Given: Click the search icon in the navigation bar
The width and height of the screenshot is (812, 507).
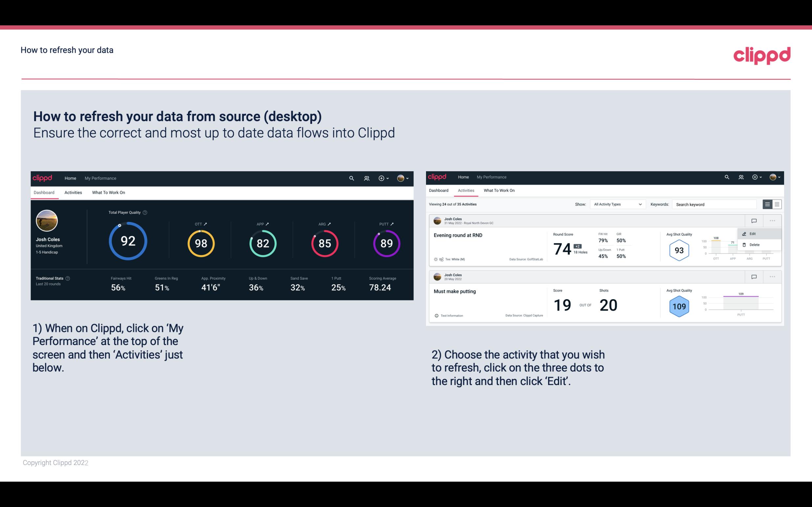Looking at the screenshot, I should click(x=351, y=177).
